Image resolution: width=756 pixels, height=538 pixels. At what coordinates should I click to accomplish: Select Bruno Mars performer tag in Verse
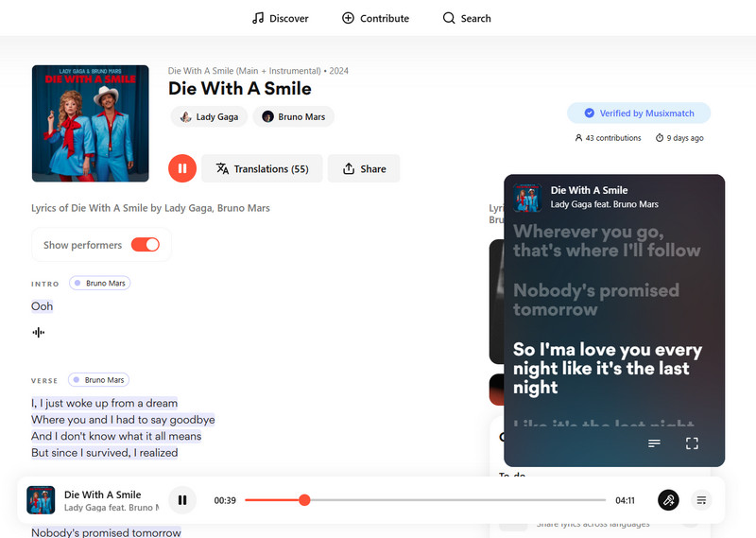(x=99, y=380)
